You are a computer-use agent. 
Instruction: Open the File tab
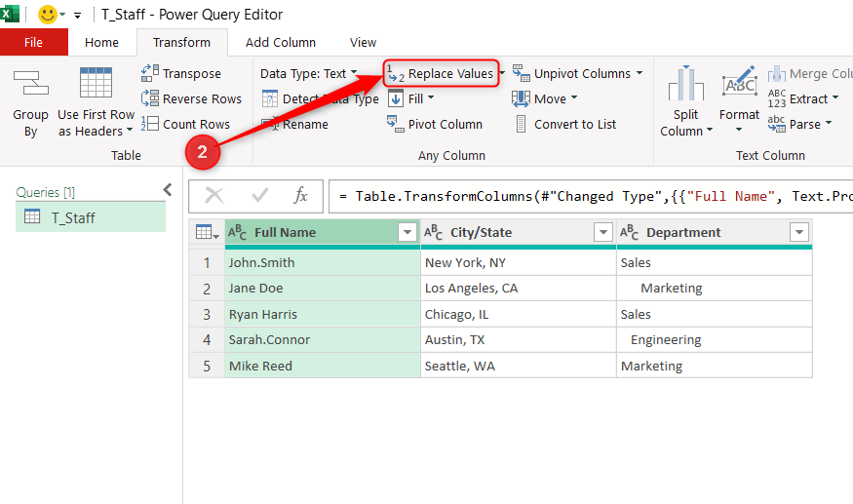34,42
